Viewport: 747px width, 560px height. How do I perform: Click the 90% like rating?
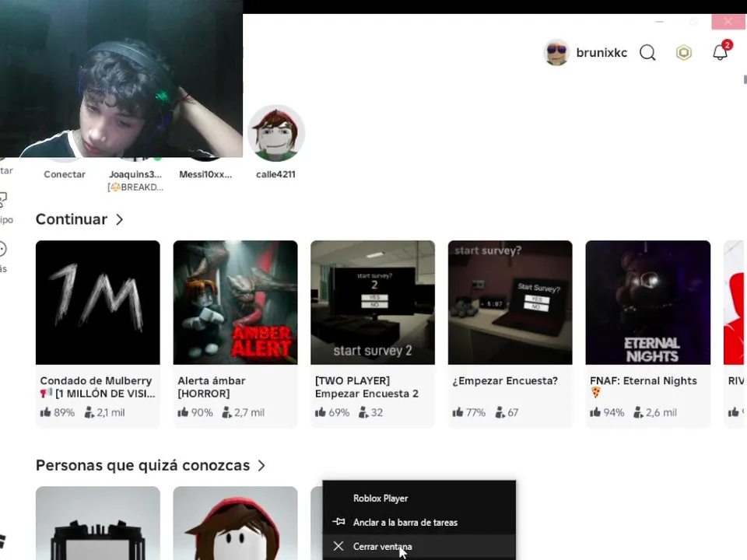click(x=195, y=412)
